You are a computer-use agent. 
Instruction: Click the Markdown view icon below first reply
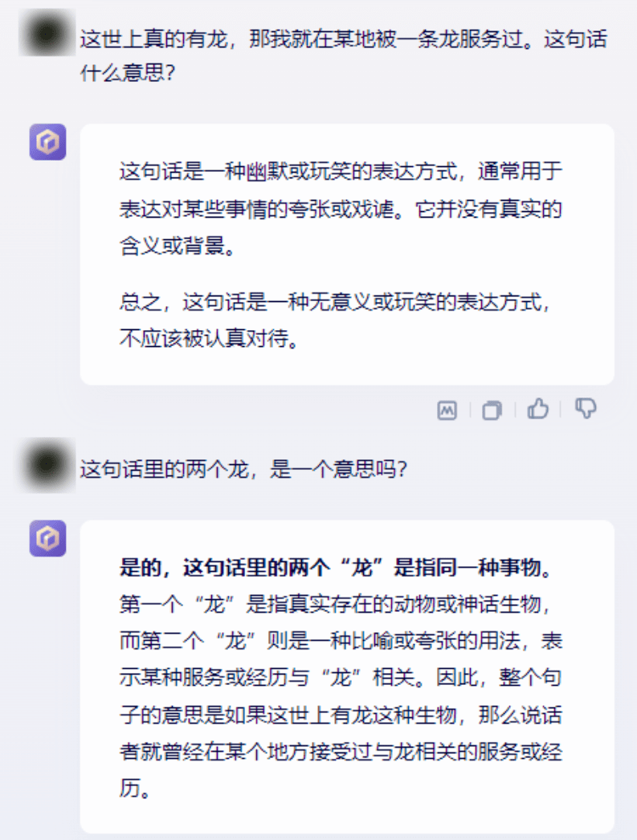(x=447, y=410)
